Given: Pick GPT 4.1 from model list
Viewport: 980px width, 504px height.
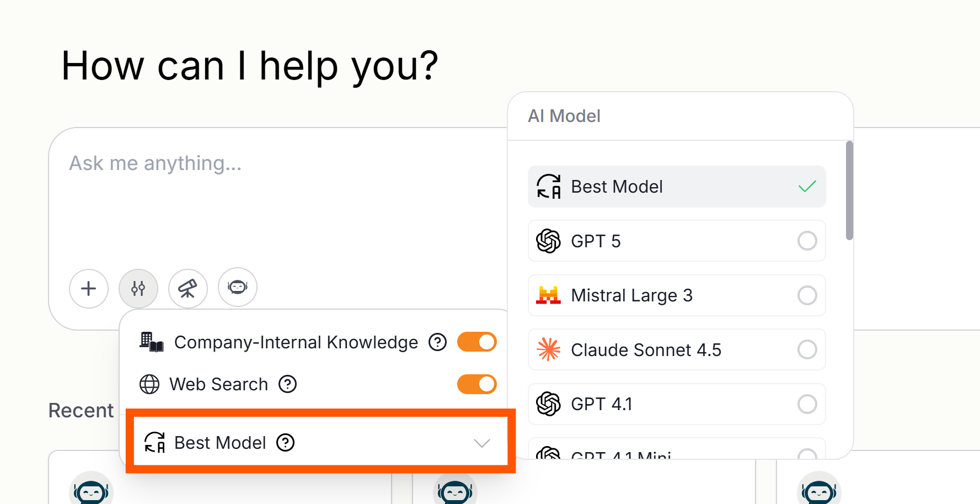Looking at the screenshot, I should click(677, 404).
